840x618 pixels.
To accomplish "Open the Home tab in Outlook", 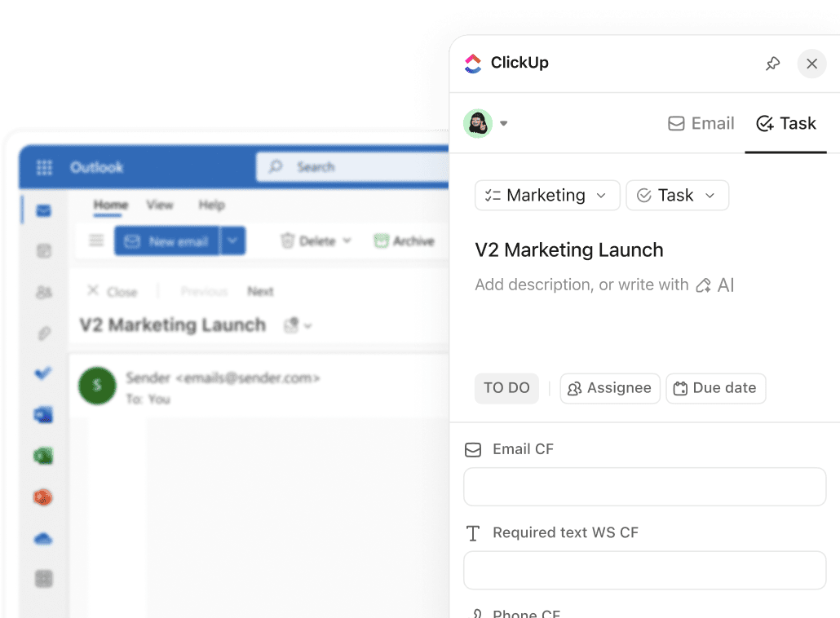I will pyautogui.click(x=111, y=205).
